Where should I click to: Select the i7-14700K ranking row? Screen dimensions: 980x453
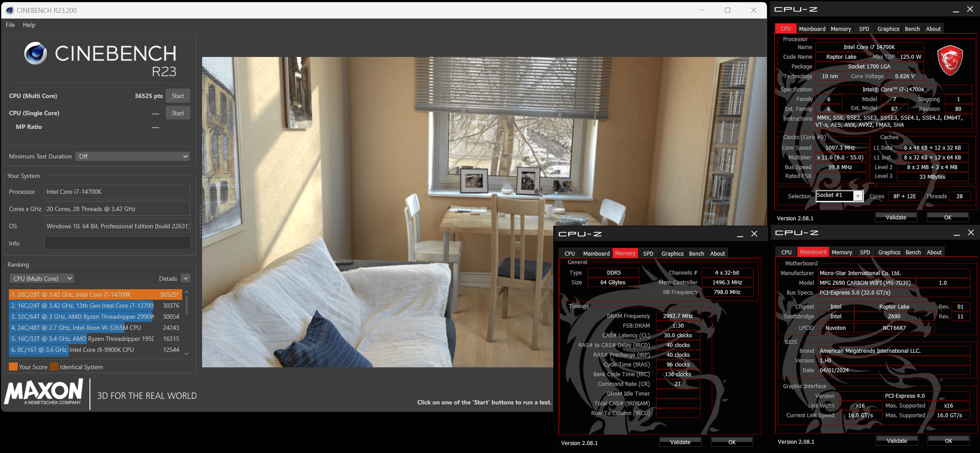tap(95, 294)
